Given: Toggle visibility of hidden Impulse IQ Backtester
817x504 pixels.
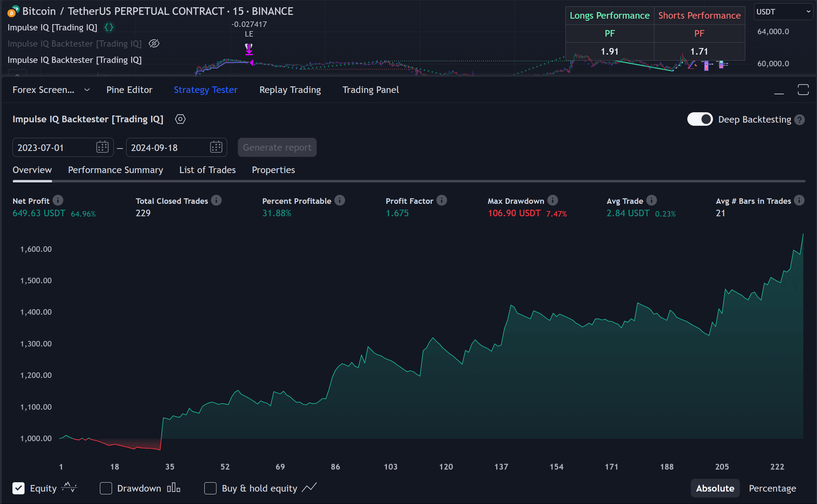Looking at the screenshot, I should (x=154, y=44).
